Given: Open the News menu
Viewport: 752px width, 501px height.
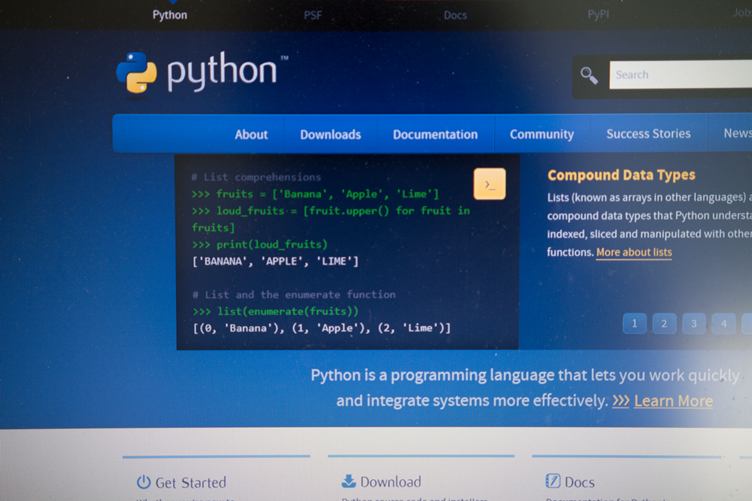Looking at the screenshot, I should pyautogui.click(x=738, y=133).
